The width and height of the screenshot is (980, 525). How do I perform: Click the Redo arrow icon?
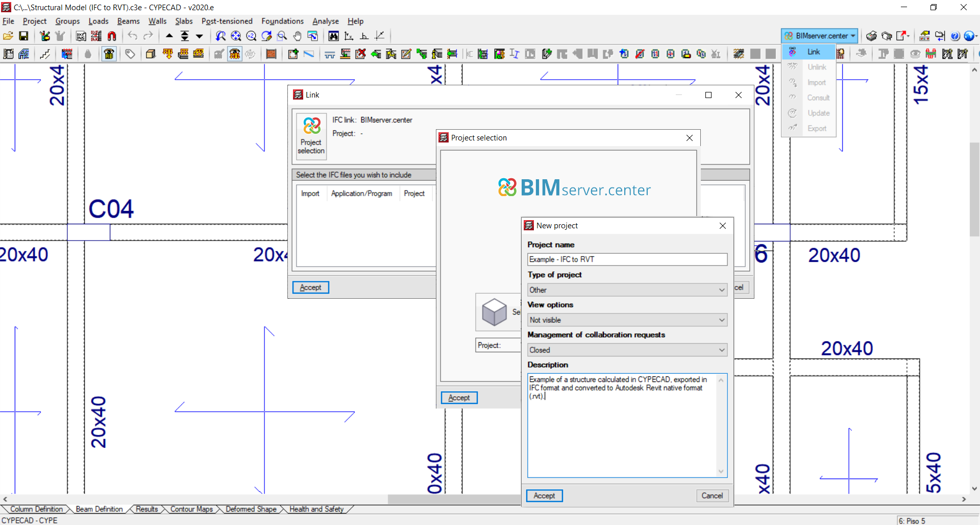[x=148, y=36]
